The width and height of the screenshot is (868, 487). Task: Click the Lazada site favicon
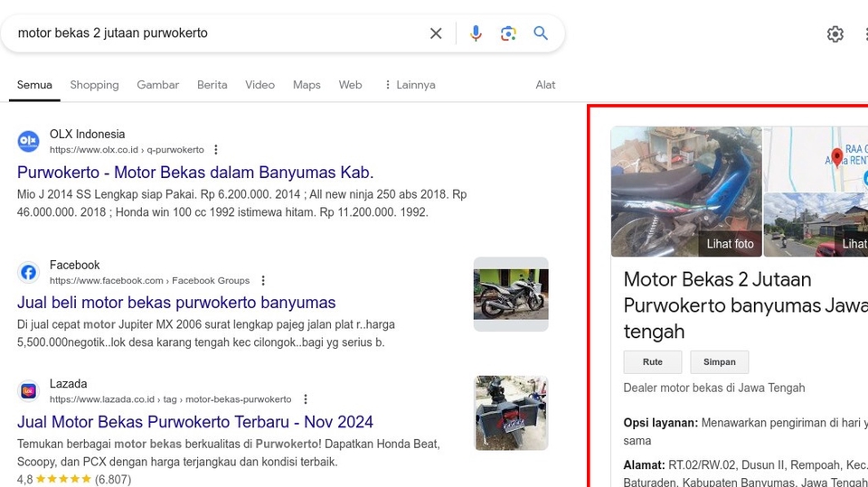click(28, 391)
